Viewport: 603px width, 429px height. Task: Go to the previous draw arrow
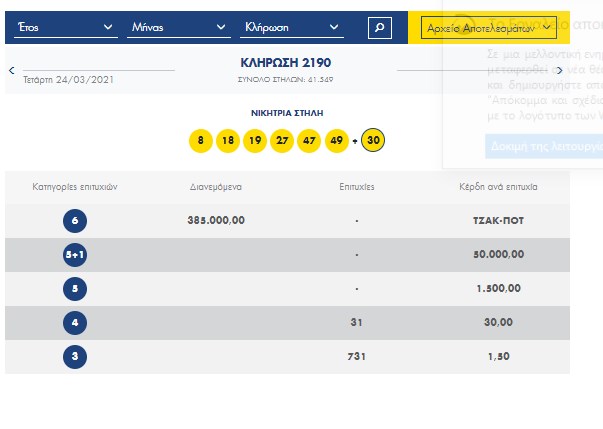11,70
